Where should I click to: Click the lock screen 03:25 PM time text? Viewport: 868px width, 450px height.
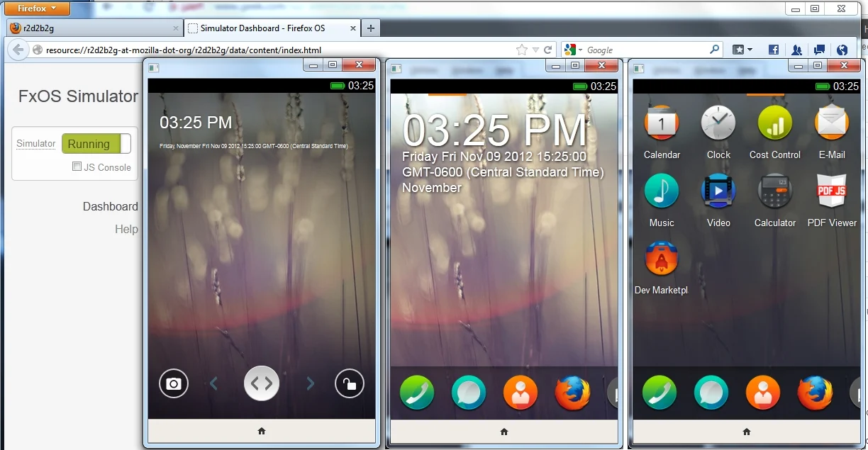click(x=196, y=123)
